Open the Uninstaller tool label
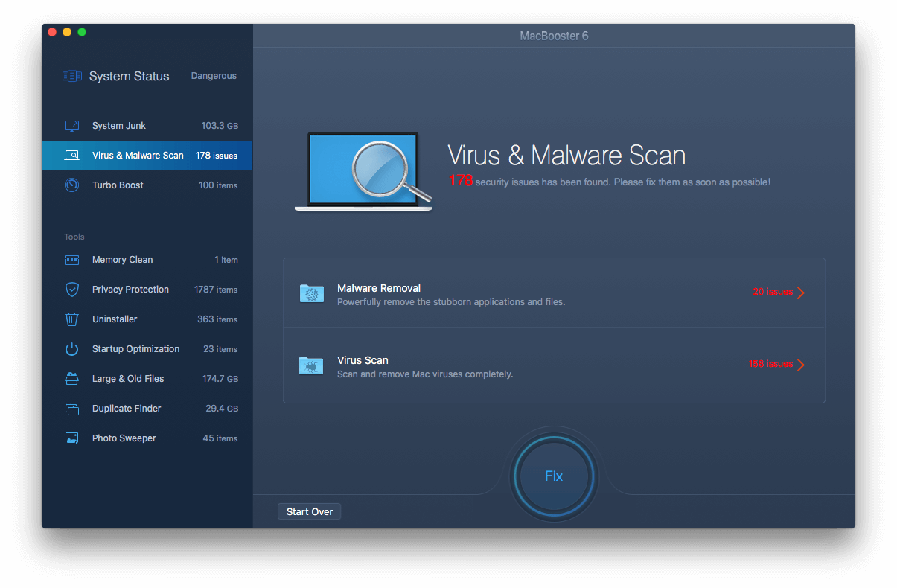Viewport: 897px width, 588px height. click(x=115, y=319)
